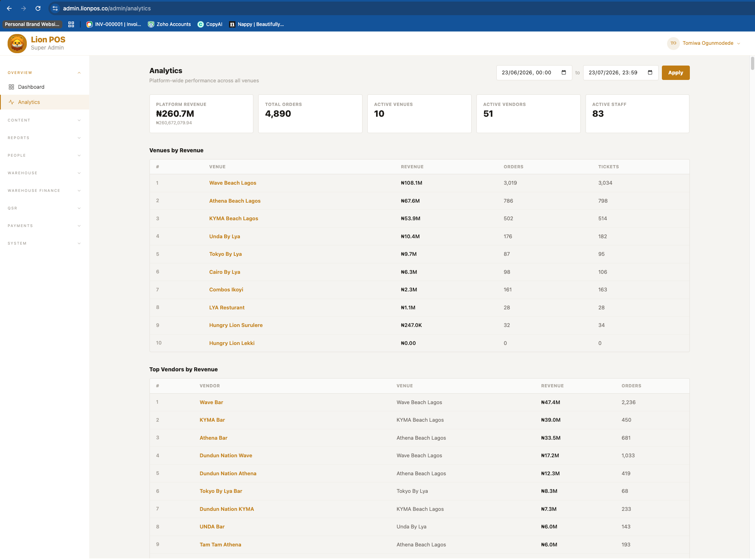Open site information icon in address bar

(x=55, y=8)
